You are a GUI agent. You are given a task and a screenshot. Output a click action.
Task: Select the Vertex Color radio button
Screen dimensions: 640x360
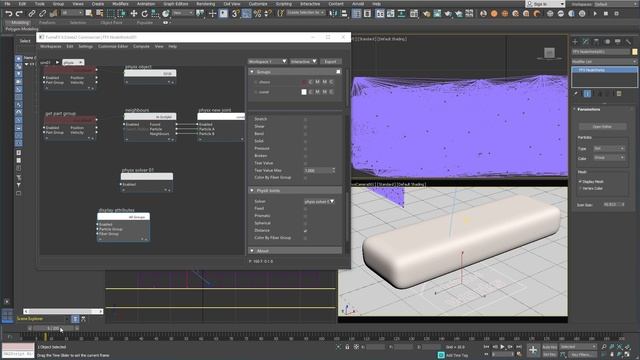click(580, 188)
